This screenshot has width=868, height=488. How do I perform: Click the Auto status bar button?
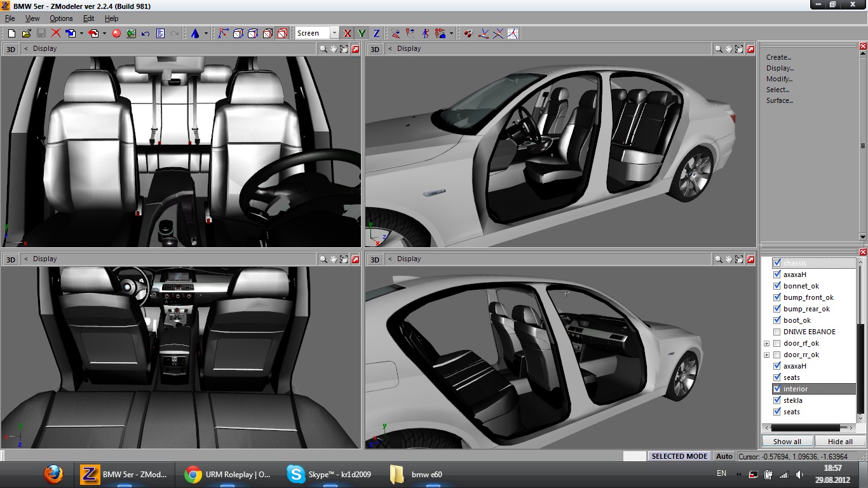tap(724, 456)
